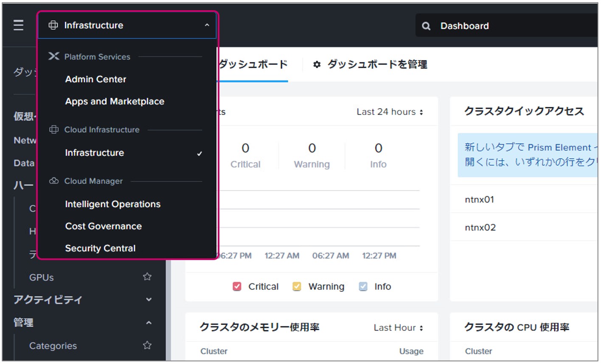Star the GPUs sidebar item
Screen dimensions: 601x364
[147, 277]
